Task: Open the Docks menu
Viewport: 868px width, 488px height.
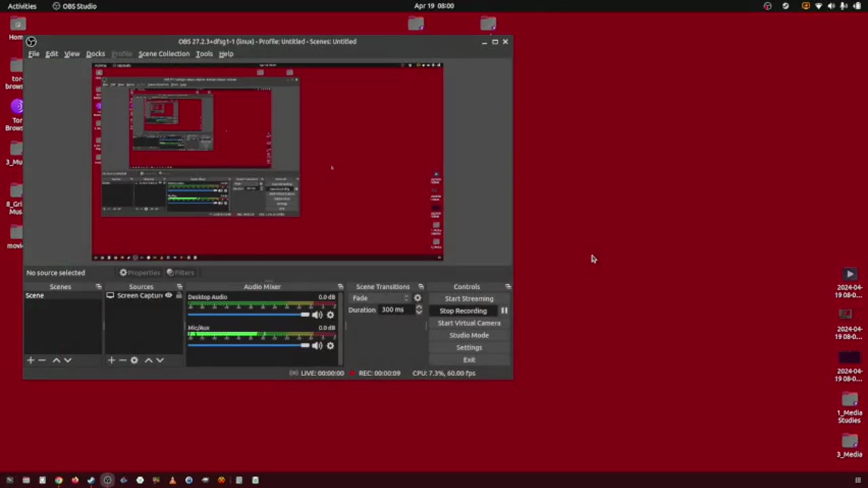Action: pos(96,54)
